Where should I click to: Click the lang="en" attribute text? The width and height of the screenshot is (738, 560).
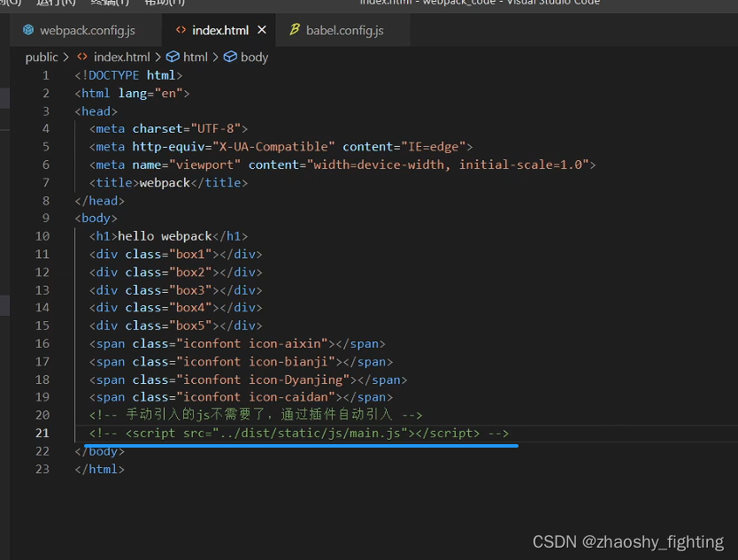pos(150,93)
